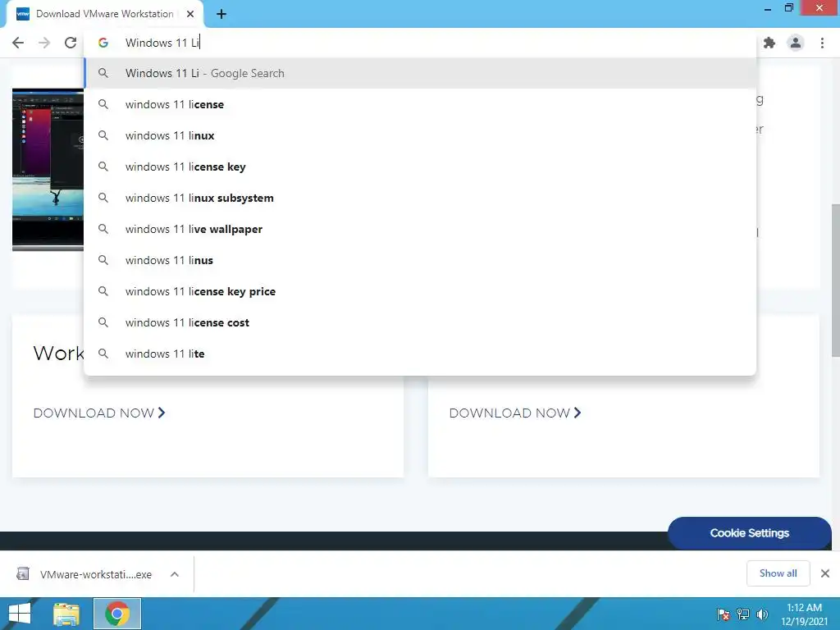Select the Download VMware Workstation tab
Image resolution: width=840 pixels, height=630 pixels.
coord(104,15)
